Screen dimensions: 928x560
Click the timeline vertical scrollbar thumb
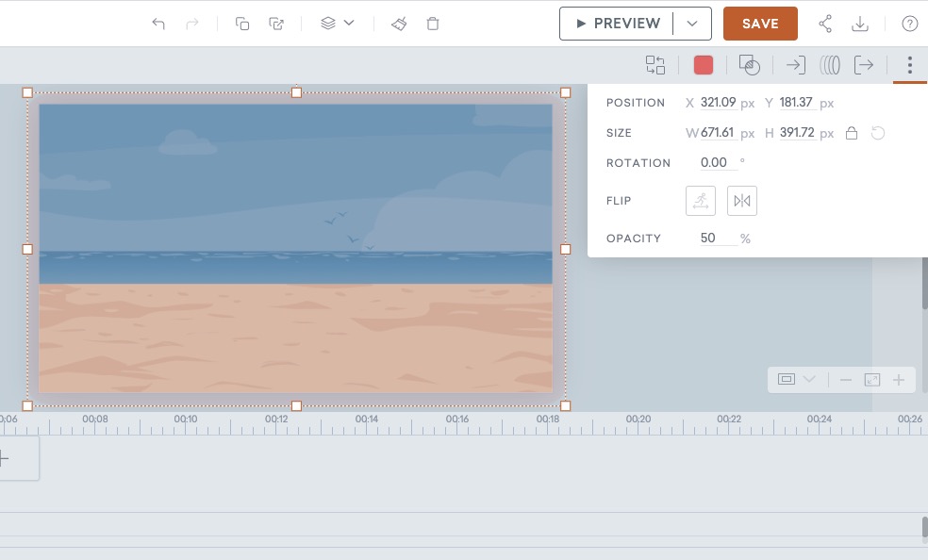pos(924,529)
